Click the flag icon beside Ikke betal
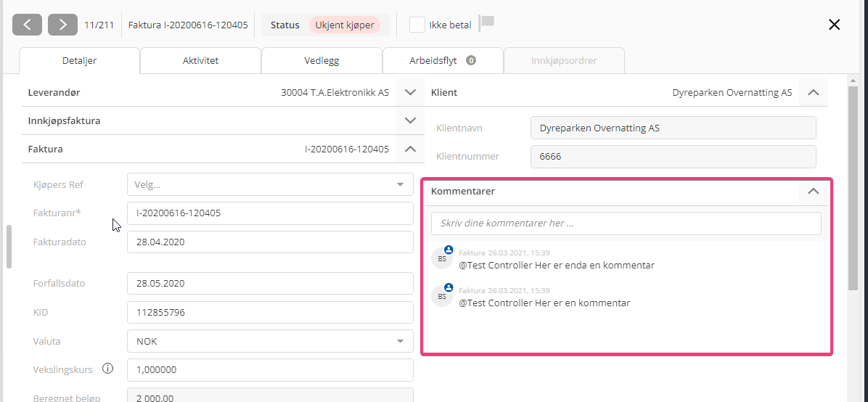 pyautogui.click(x=487, y=23)
